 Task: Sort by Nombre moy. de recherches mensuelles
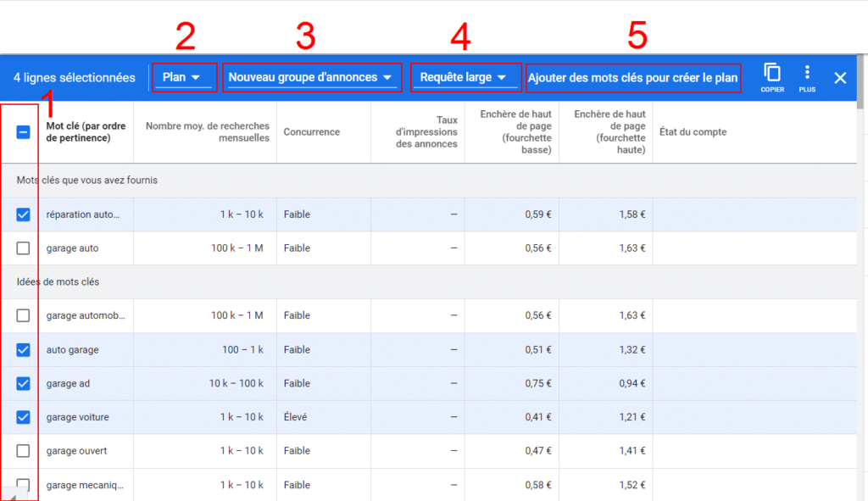208,132
